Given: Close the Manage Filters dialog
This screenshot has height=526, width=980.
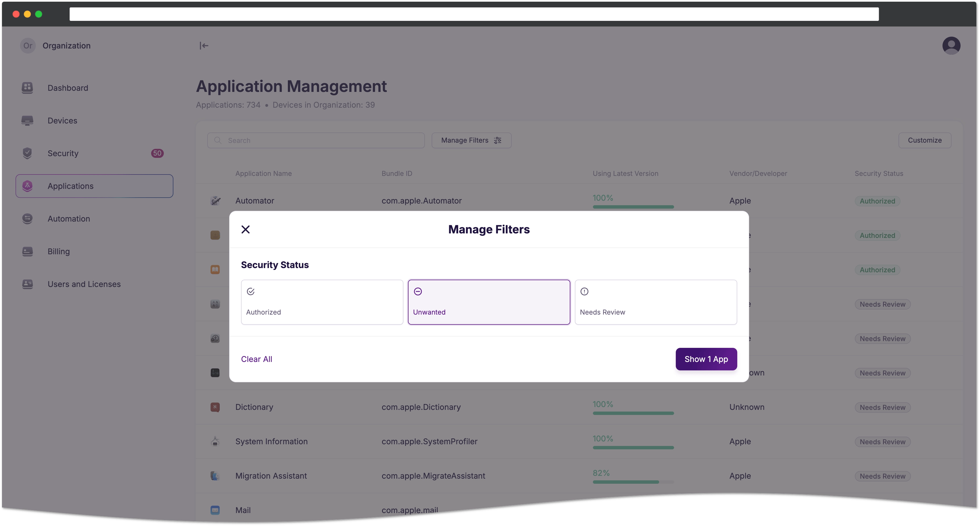Looking at the screenshot, I should 245,229.
